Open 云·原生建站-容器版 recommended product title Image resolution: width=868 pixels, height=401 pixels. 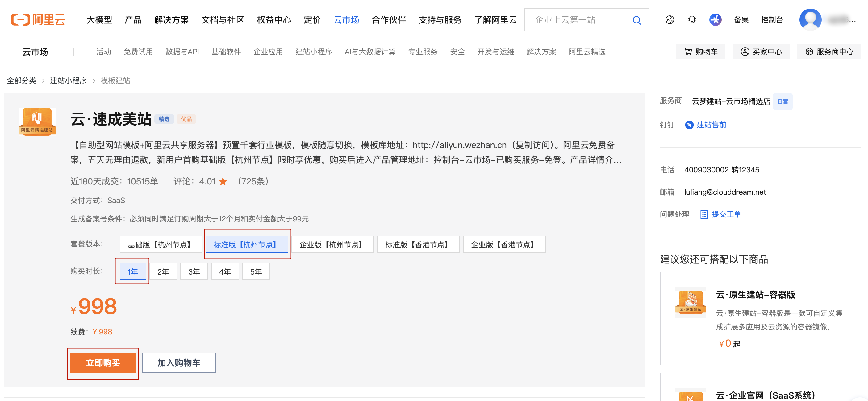pyautogui.click(x=755, y=295)
